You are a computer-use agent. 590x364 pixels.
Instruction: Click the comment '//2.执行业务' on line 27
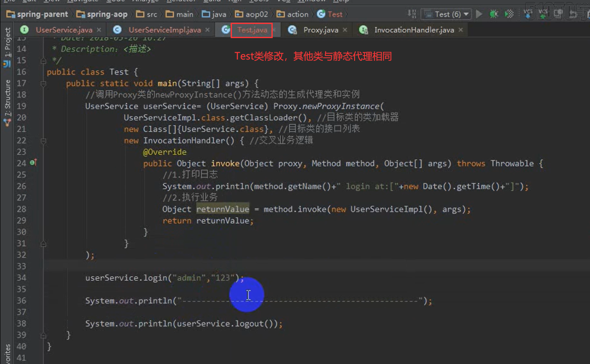pos(190,197)
